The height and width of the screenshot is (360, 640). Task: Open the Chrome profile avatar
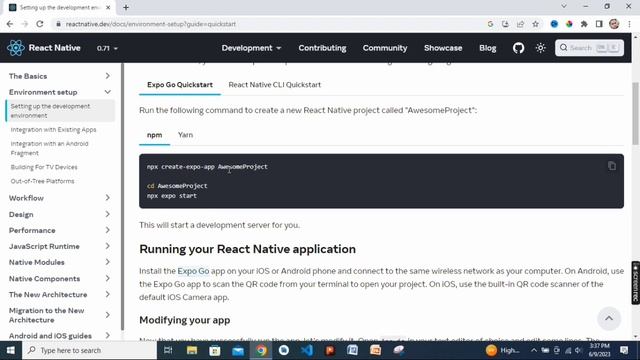[614, 24]
